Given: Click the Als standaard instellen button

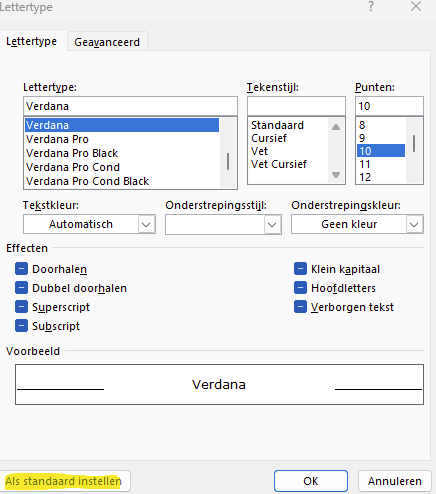Looking at the screenshot, I should (64, 481).
